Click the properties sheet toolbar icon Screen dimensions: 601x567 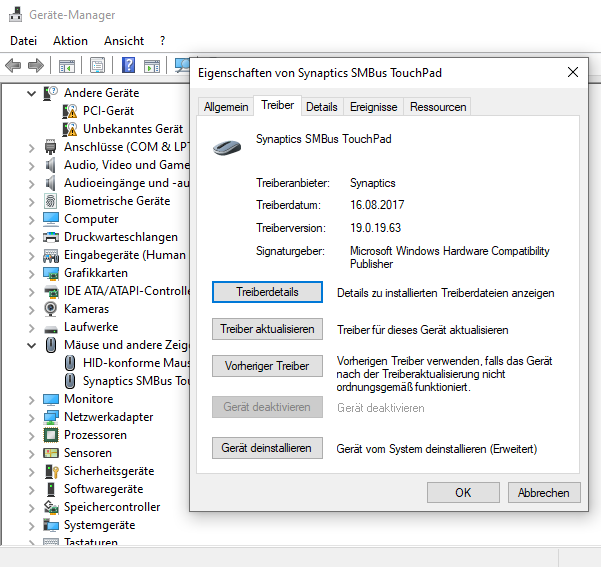pos(97,66)
